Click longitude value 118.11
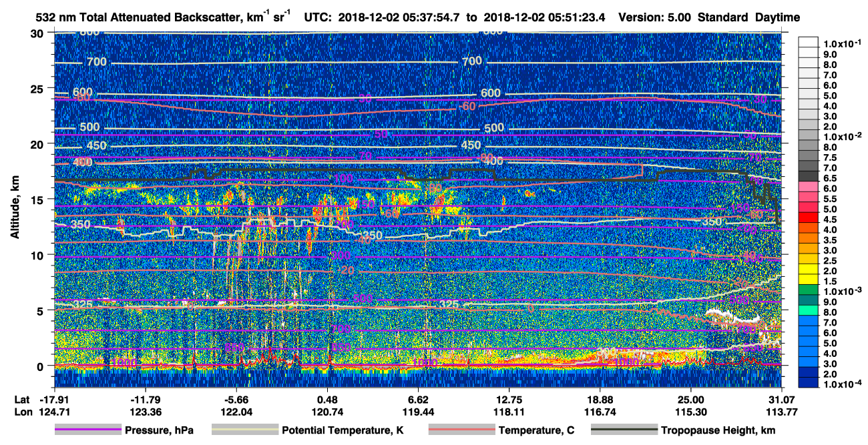This screenshot has width=868, height=445. click(x=509, y=412)
